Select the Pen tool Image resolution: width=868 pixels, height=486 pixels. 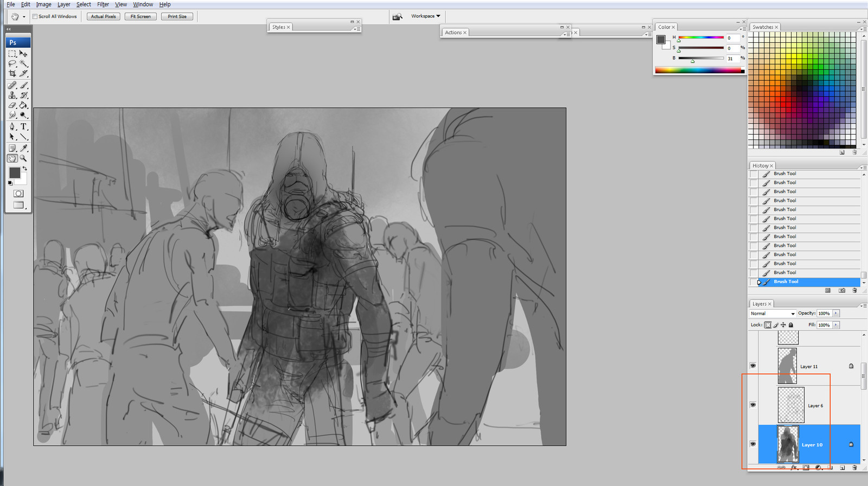click(x=12, y=126)
